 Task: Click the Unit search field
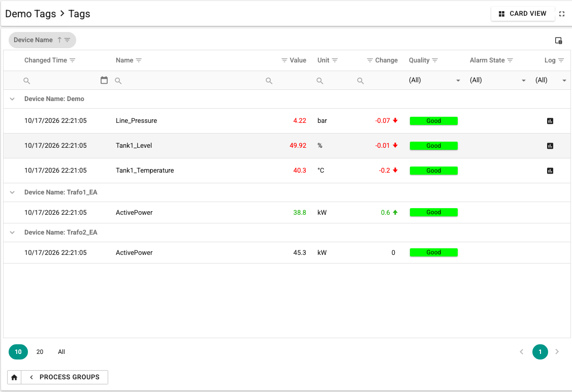(333, 81)
